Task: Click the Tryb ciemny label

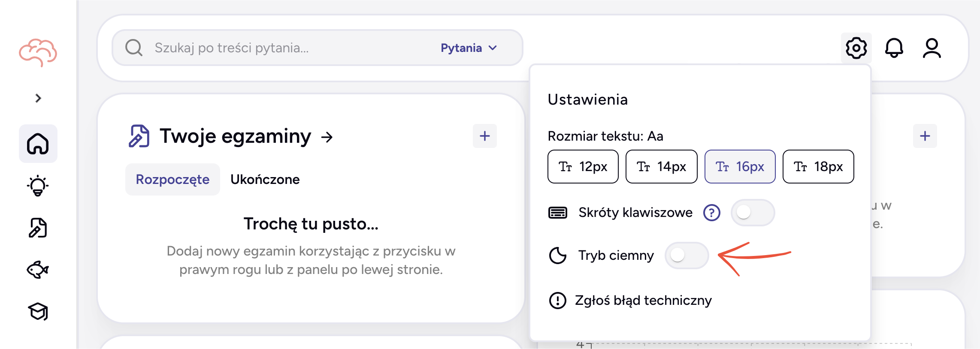Action: coord(616,256)
